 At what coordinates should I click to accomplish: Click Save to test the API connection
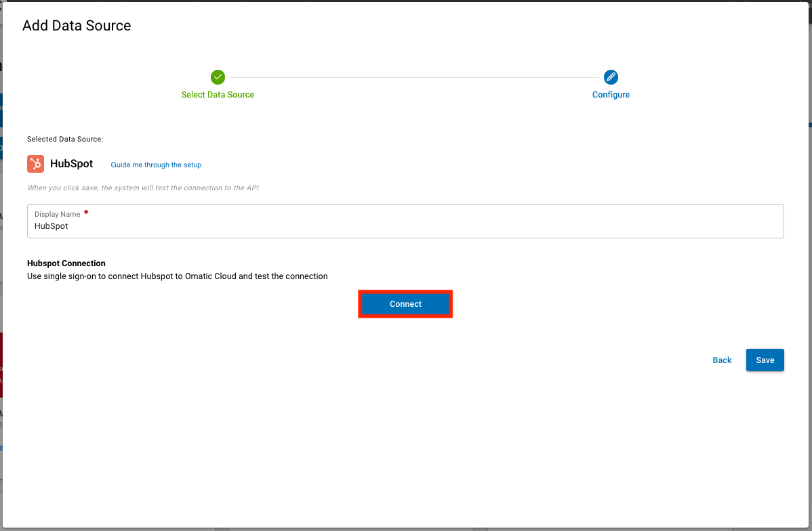coord(765,360)
